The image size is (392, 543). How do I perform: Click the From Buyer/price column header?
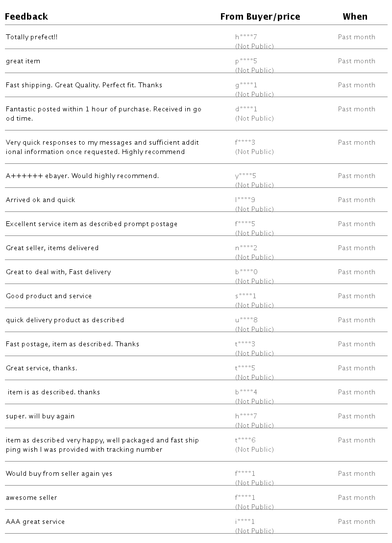point(260,17)
